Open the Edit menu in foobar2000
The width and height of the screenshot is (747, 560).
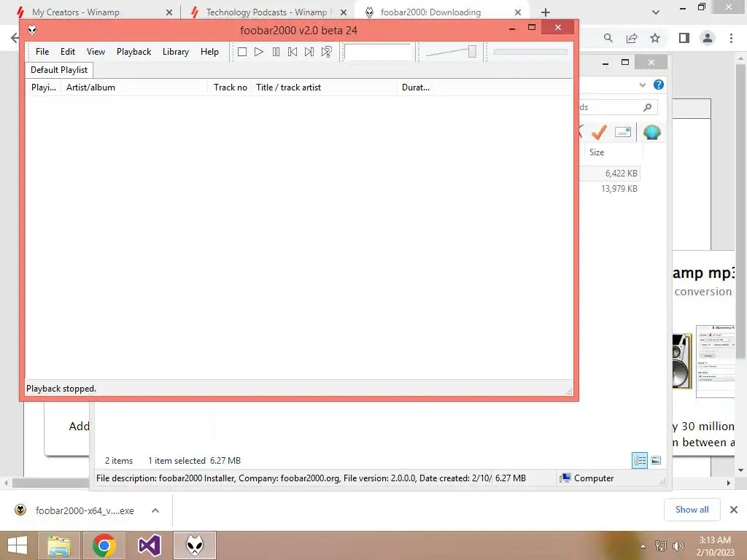click(x=68, y=52)
